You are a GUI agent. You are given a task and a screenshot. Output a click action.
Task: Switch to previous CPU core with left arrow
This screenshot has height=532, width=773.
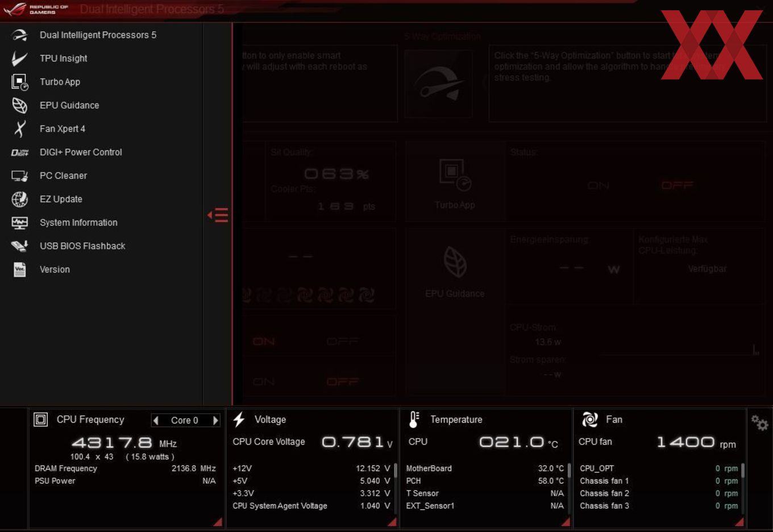156,421
